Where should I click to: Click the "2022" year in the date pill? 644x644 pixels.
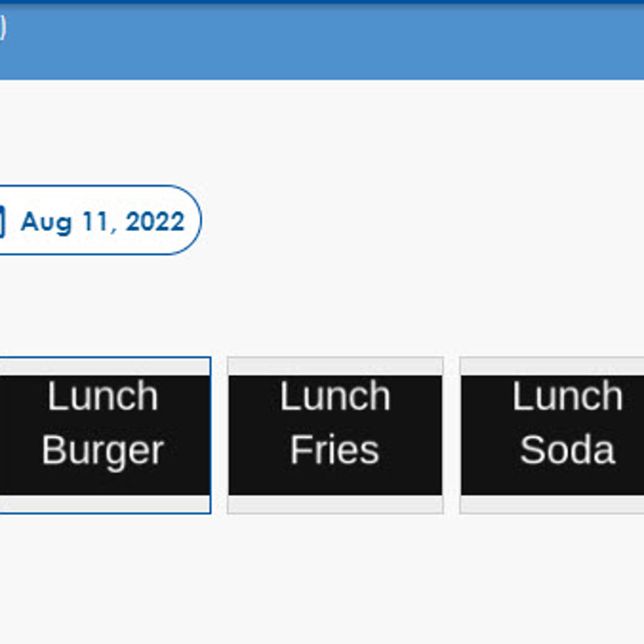tap(155, 221)
